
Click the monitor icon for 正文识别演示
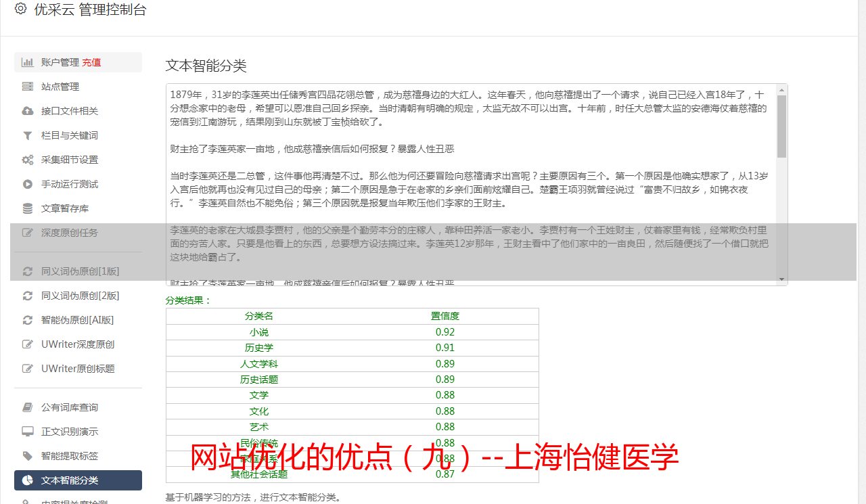pos(28,432)
